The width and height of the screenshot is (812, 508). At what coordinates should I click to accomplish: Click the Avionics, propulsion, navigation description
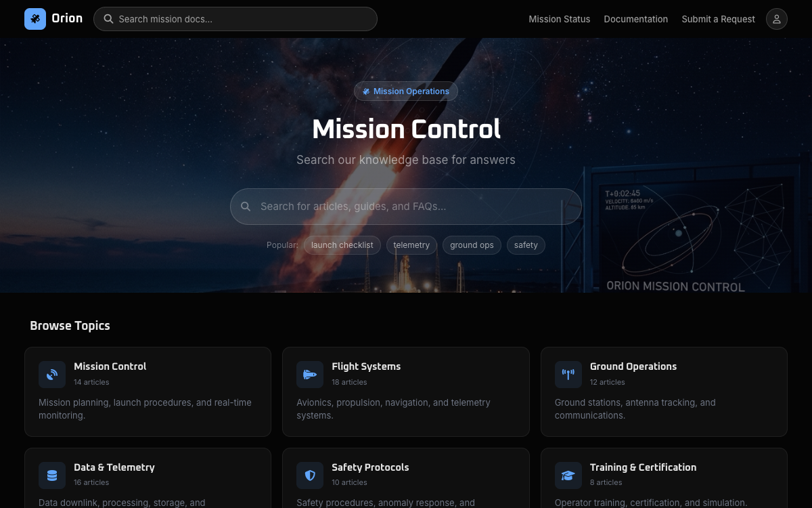point(393,409)
